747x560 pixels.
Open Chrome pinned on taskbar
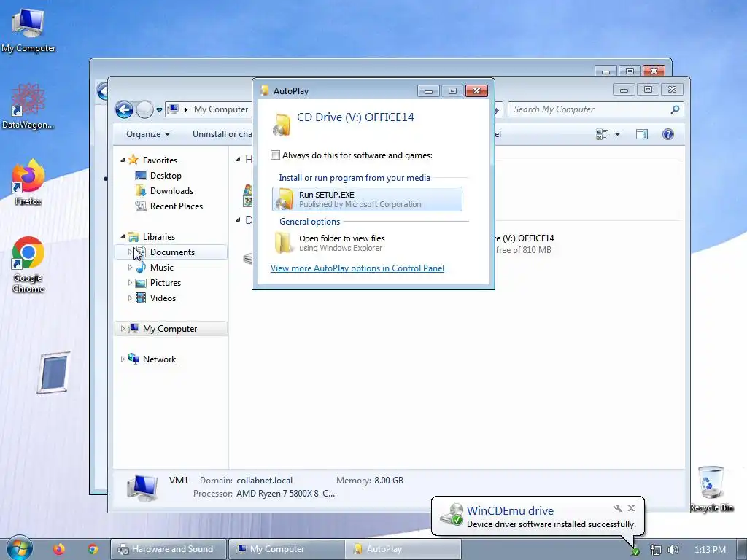coord(93,550)
